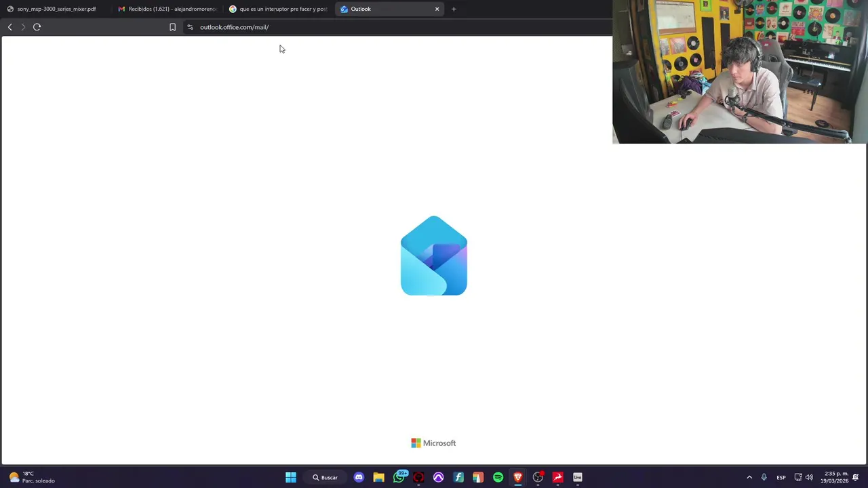Open the red Adobe-style taskbar app
Image resolution: width=868 pixels, height=488 pixels.
tap(557, 477)
